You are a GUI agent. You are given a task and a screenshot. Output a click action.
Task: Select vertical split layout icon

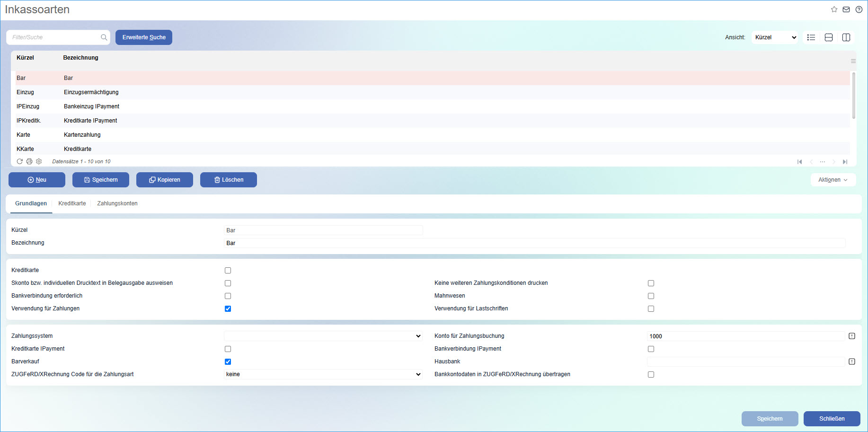[846, 37]
